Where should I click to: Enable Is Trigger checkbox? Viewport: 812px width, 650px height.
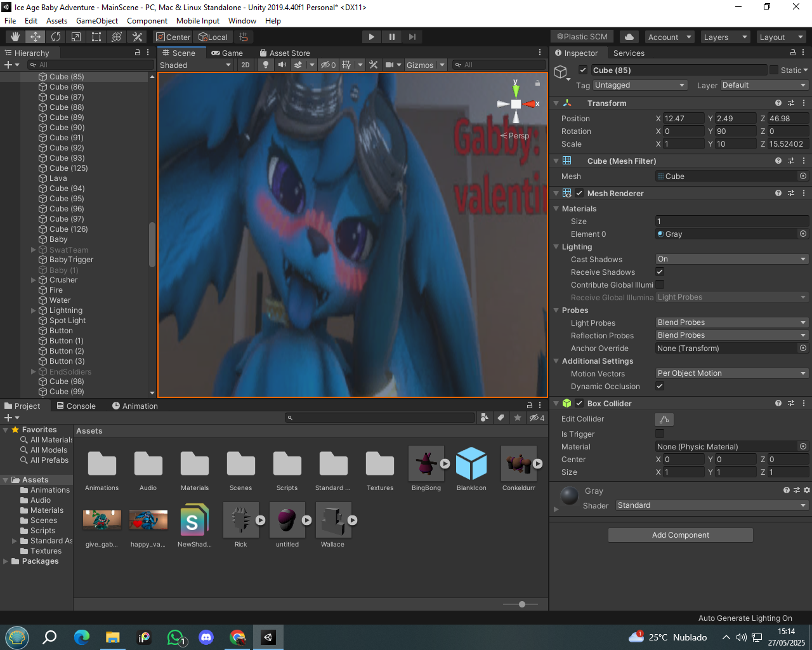(660, 434)
